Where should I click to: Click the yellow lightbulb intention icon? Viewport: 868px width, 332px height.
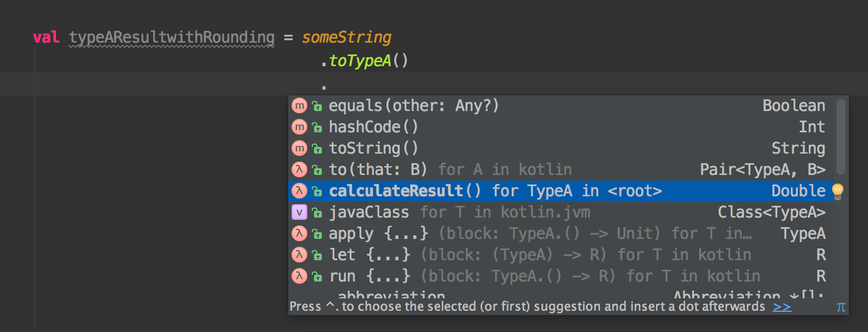(x=837, y=191)
